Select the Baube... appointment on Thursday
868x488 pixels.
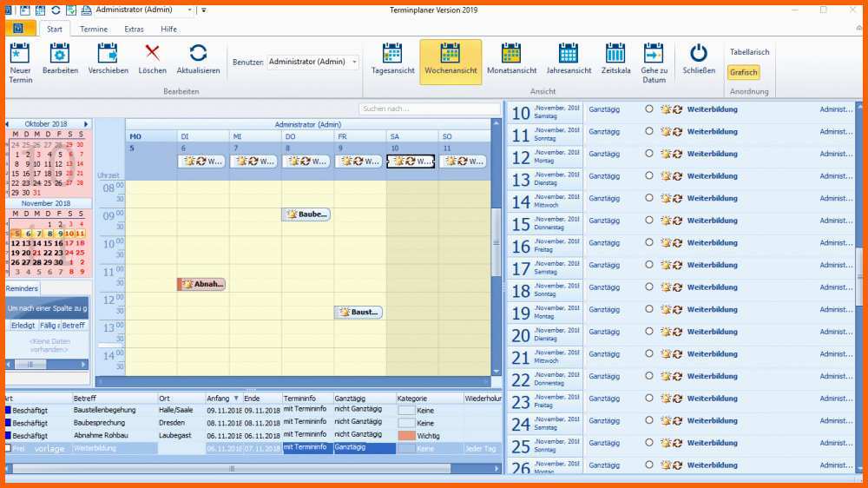click(306, 214)
